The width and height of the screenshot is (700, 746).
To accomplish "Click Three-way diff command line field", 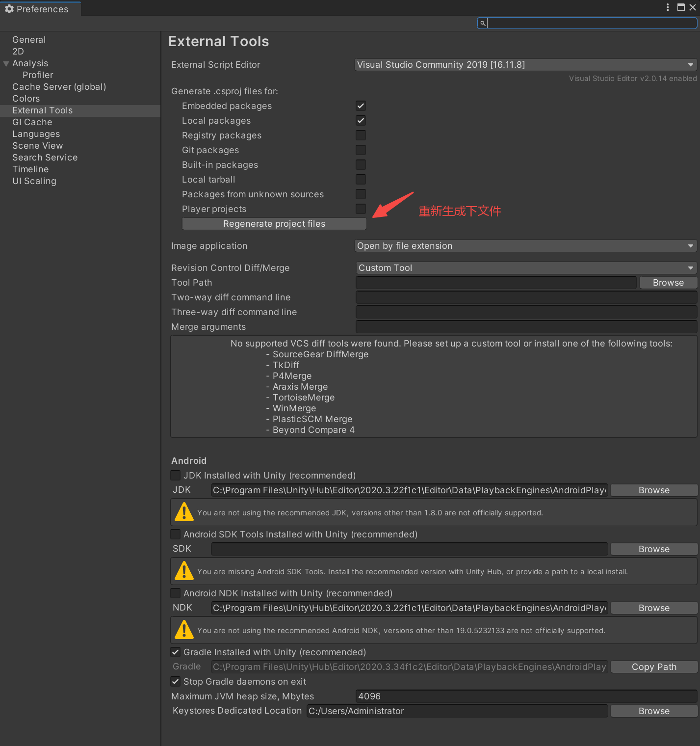I will pyautogui.click(x=526, y=312).
